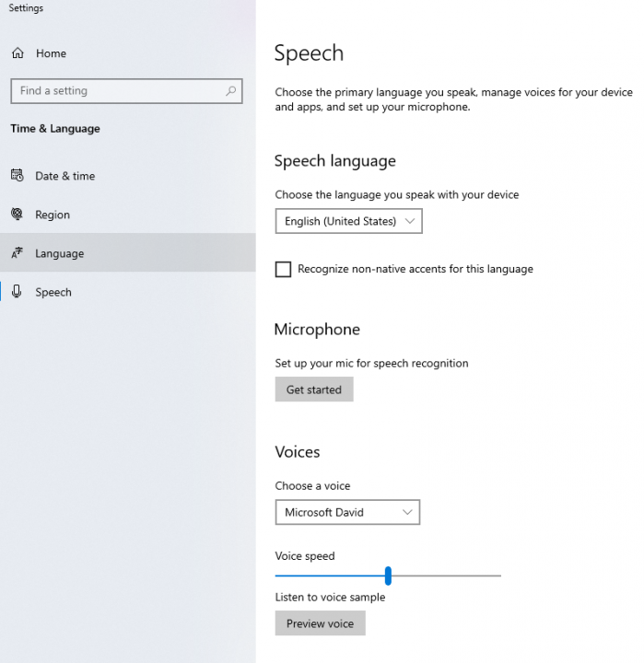This screenshot has width=644, height=663.
Task: Click the Language character icon
Action: 17,253
